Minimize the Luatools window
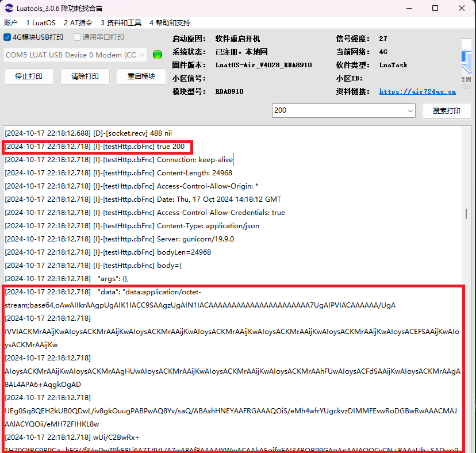476x453 pixels. 409,8
